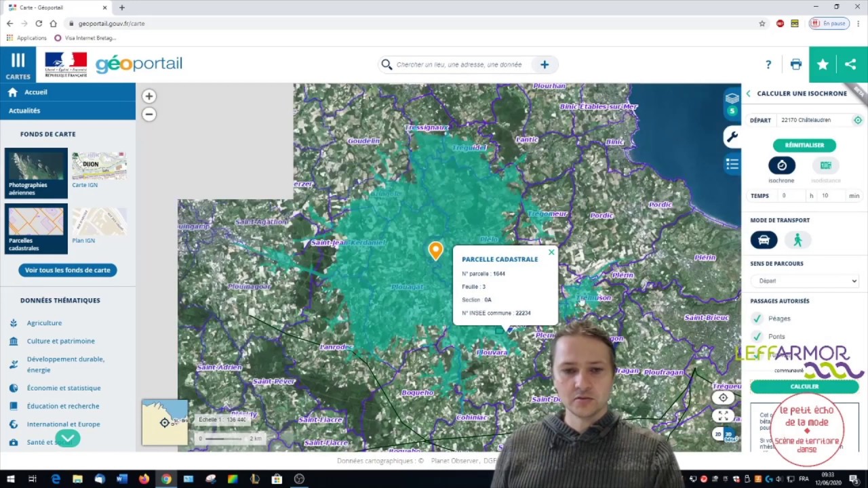Click the Réinitialiser button
This screenshot has width=868, height=488.
point(804,145)
